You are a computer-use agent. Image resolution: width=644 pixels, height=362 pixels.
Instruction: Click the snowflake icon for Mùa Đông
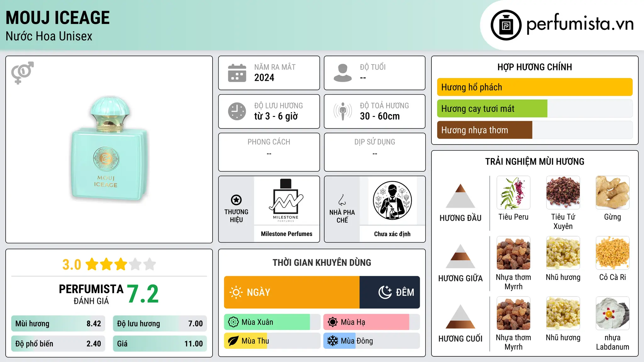(x=333, y=341)
